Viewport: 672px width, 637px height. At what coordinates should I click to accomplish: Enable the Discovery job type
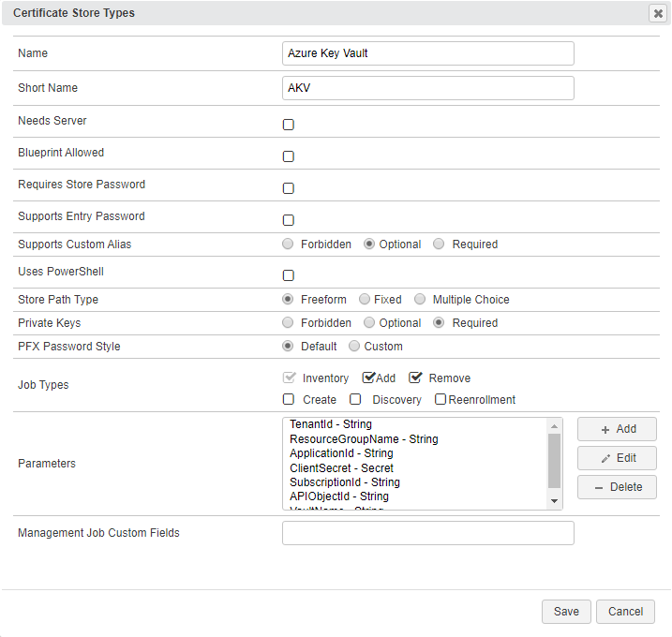pyautogui.click(x=355, y=399)
